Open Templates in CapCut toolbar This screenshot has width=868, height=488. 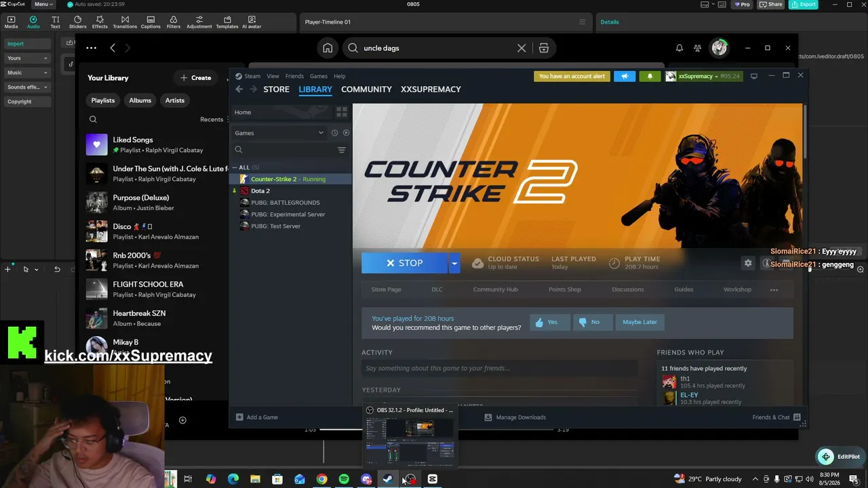(226, 22)
